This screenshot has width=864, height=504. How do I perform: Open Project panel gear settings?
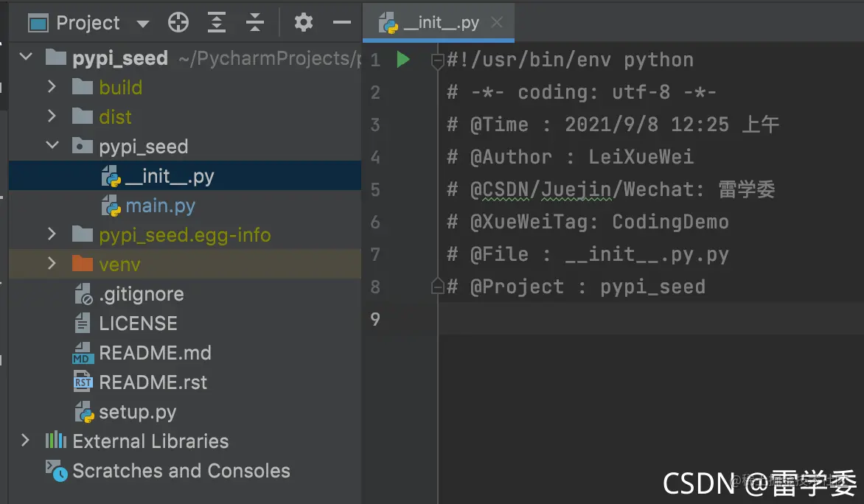tap(303, 23)
